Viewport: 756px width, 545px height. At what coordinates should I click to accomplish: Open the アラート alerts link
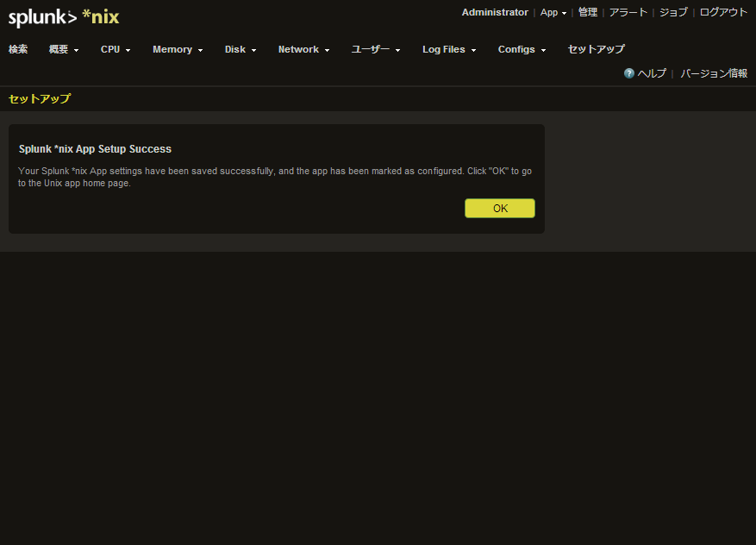pyautogui.click(x=628, y=13)
